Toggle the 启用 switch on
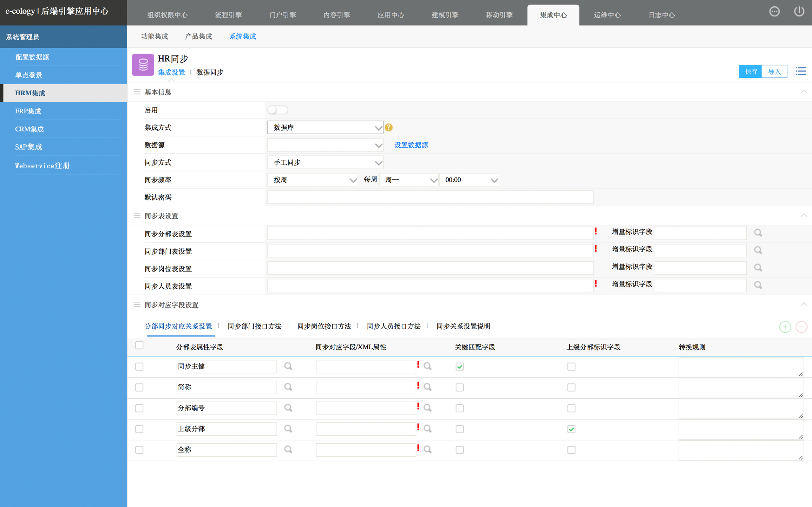 [x=278, y=110]
